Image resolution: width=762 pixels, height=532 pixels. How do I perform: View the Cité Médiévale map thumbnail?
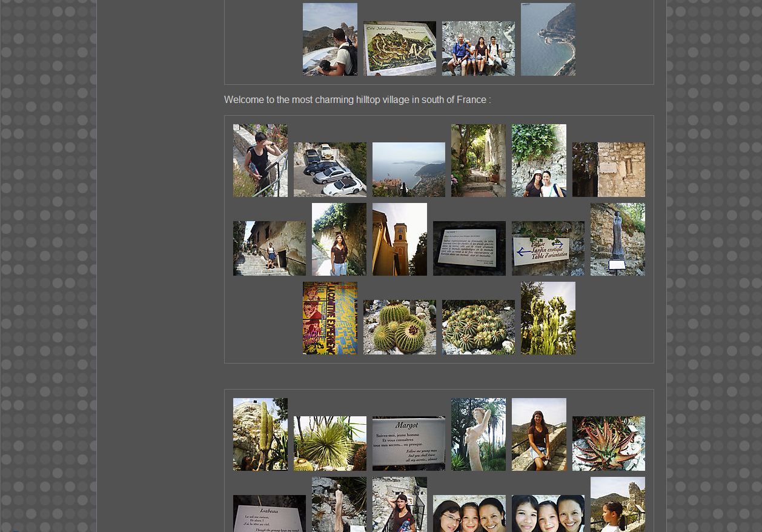[x=399, y=48]
